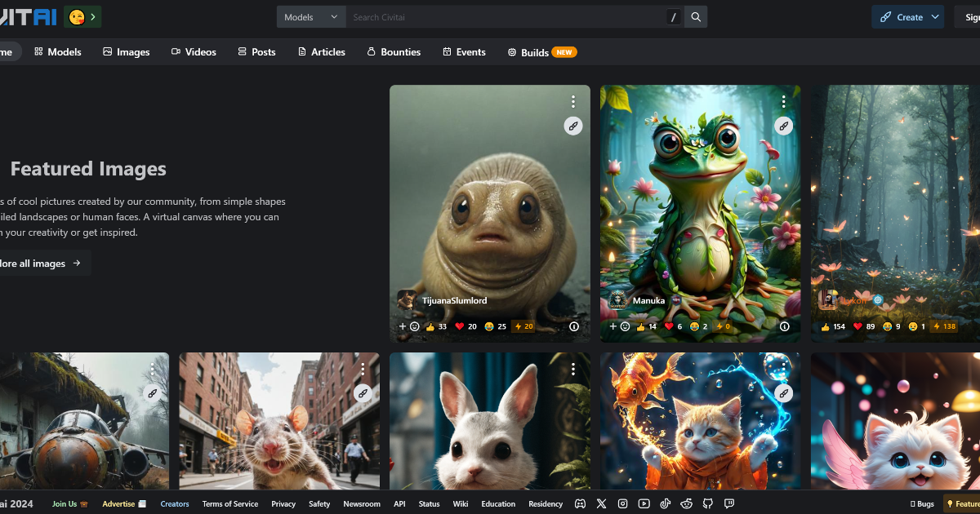Show info for TijuanaSlumlord's image
The height and width of the screenshot is (514, 980).
click(x=573, y=326)
